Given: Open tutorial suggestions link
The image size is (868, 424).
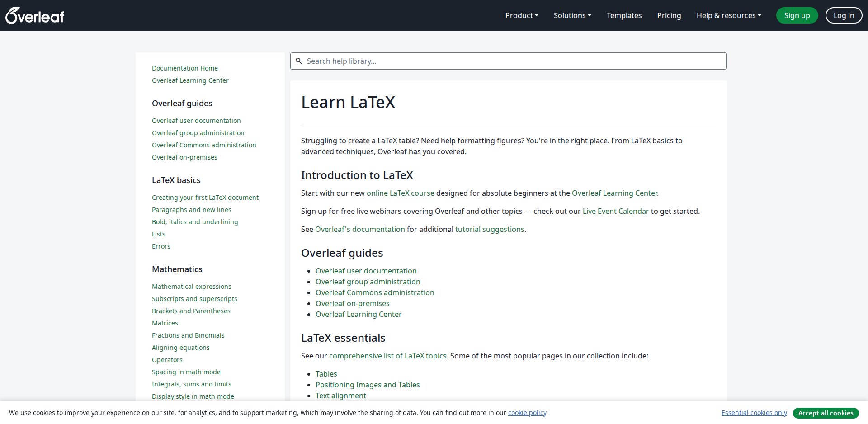Looking at the screenshot, I should (x=490, y=229).
